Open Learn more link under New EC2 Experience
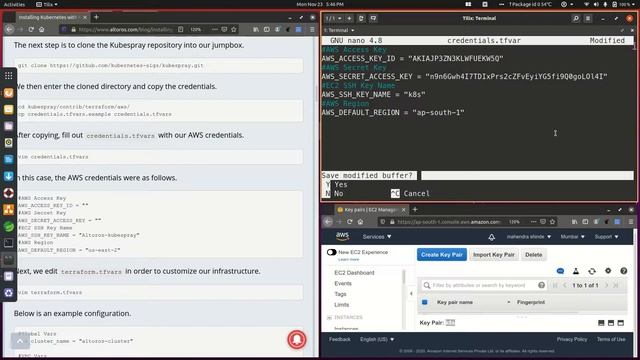Viewport: 640px width, 360px height. 348,260
